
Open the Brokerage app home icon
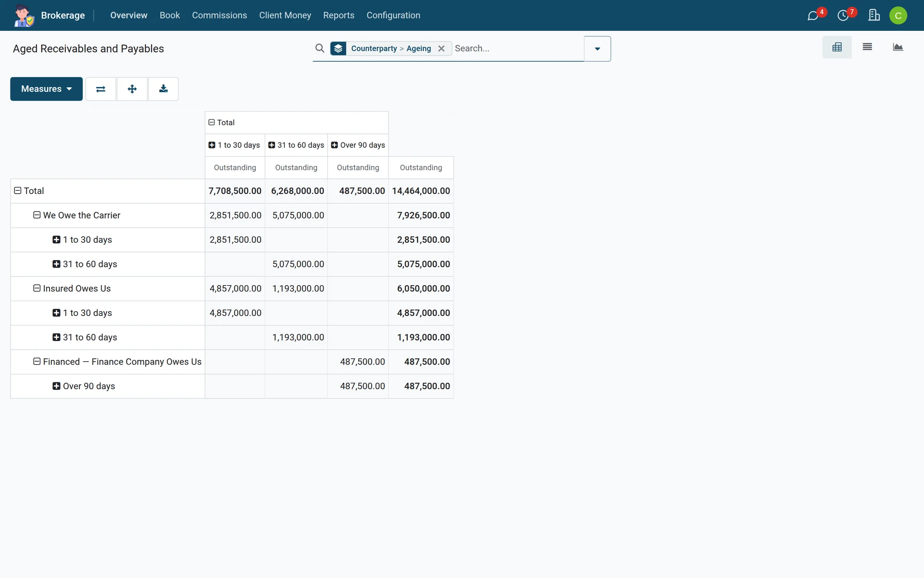coord(24,15)
